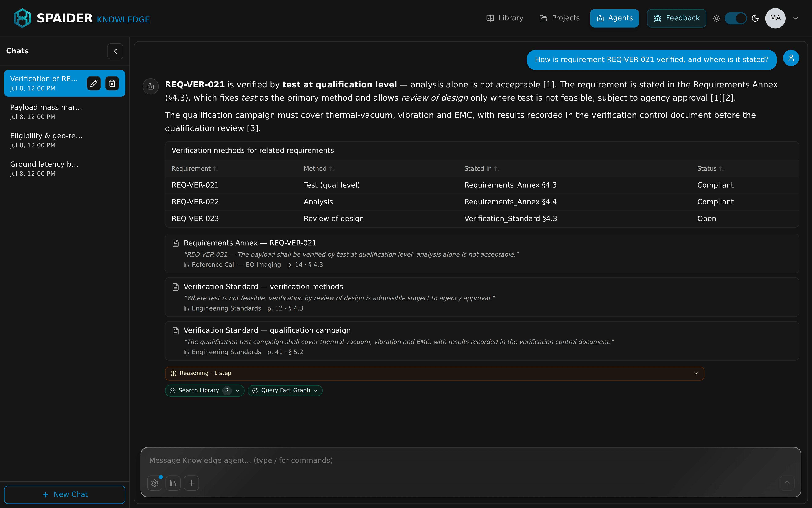The image size is (812, 508).
Task: Open the Verification Standard — verification methods source document icon
Action: click(176, 287)
